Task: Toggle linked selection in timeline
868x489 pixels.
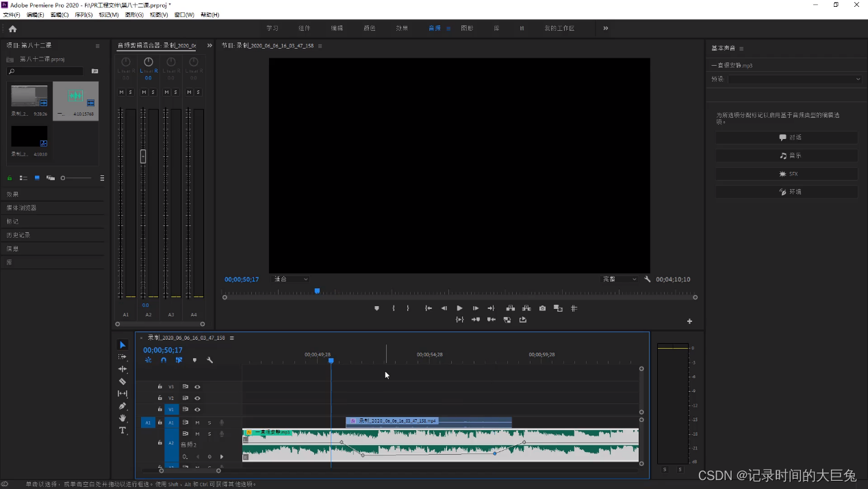Action: pos(179,360)
